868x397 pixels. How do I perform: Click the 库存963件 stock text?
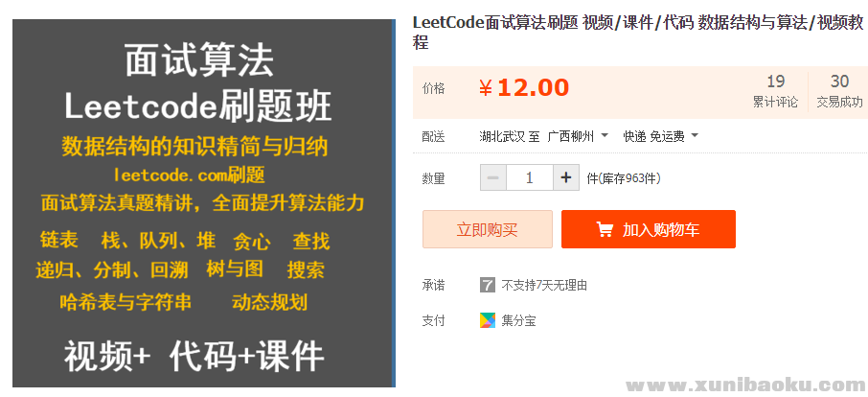(x=624, y=178)
